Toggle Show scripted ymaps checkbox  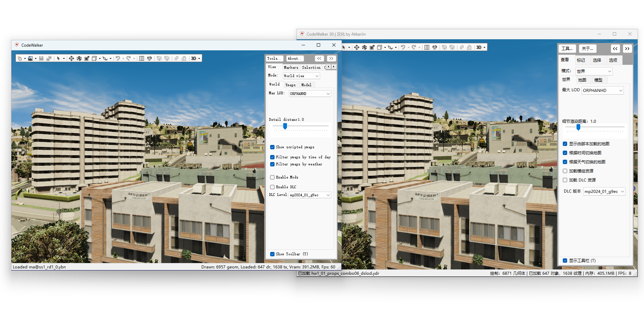272,147
